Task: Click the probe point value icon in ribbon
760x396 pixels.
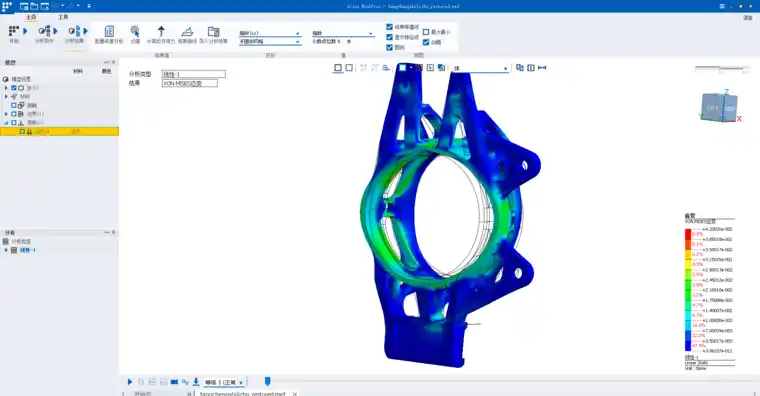Action: click(135, 32)
